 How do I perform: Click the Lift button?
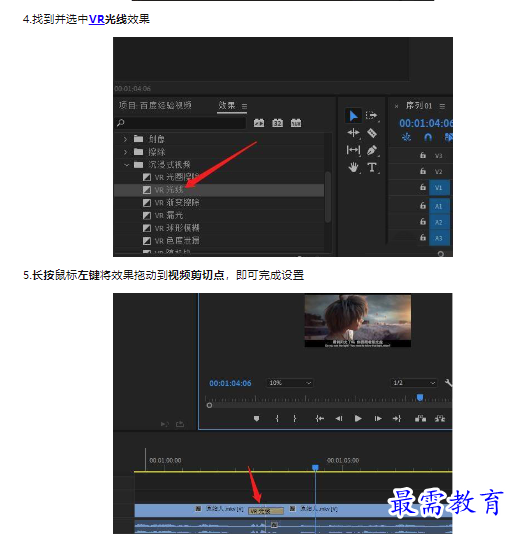pyautogui.click(x=420, y=419)
